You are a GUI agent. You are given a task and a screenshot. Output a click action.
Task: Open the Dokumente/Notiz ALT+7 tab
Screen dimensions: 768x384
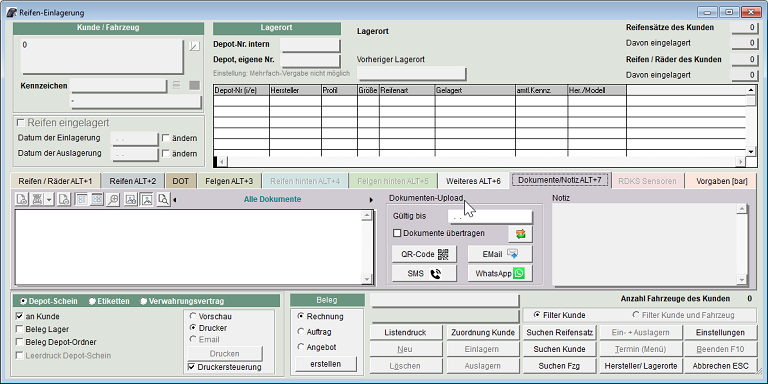559,180
